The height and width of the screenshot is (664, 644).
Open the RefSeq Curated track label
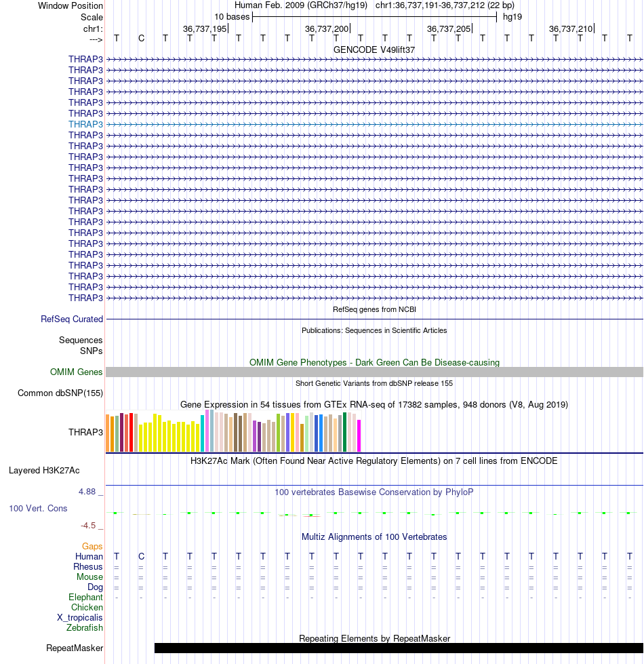coord(72,319)
